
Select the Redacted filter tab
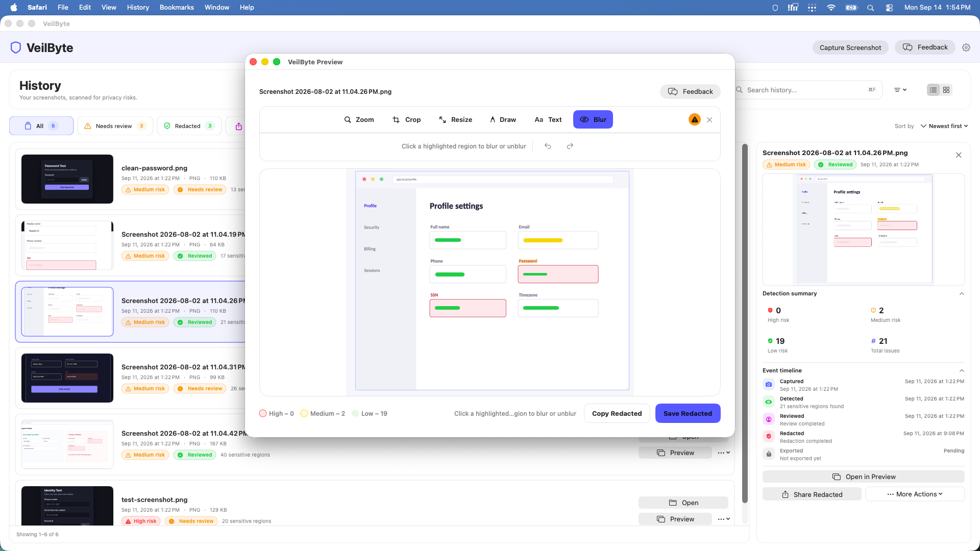pyautogui.click(x=189, y=126)
